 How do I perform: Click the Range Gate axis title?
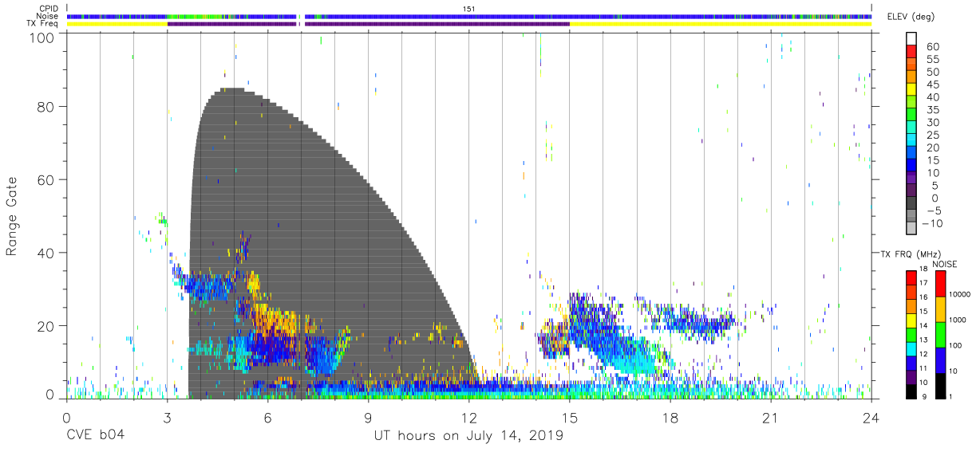point(12,217)
